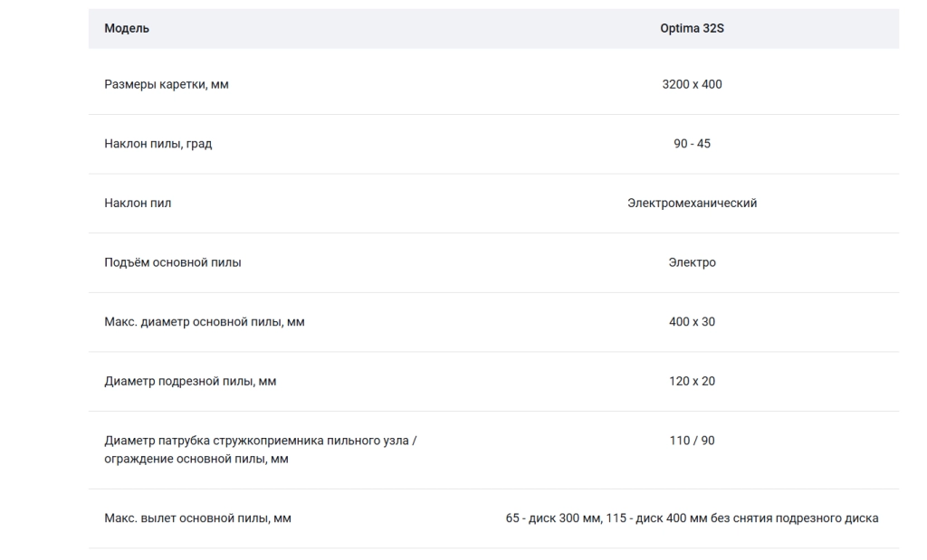Click the '400 x 30' value
The image size is (927, 560).
692,322
